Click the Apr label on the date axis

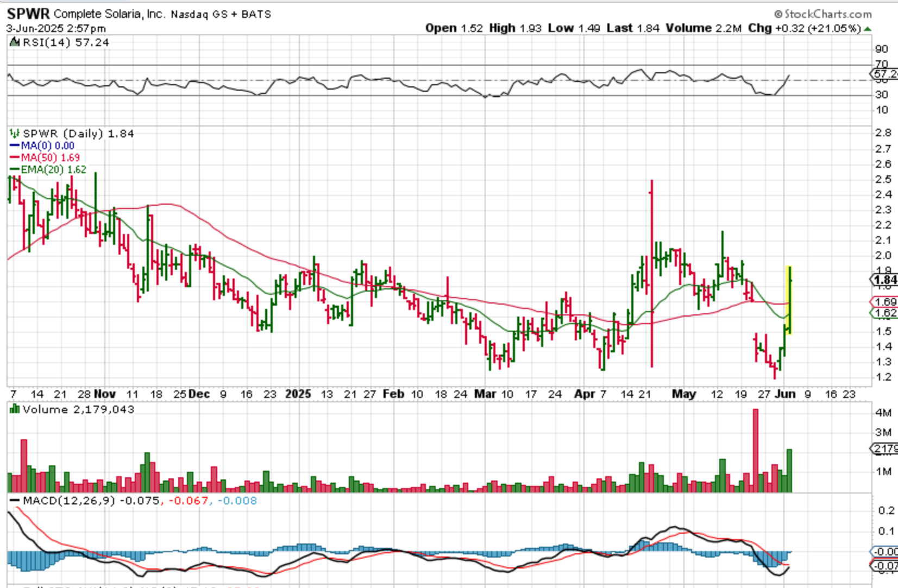tap(585, 394)
